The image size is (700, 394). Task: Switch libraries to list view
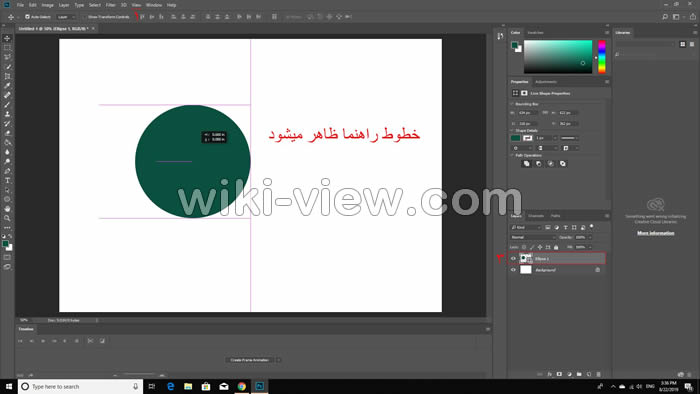(x=692, y=44)
